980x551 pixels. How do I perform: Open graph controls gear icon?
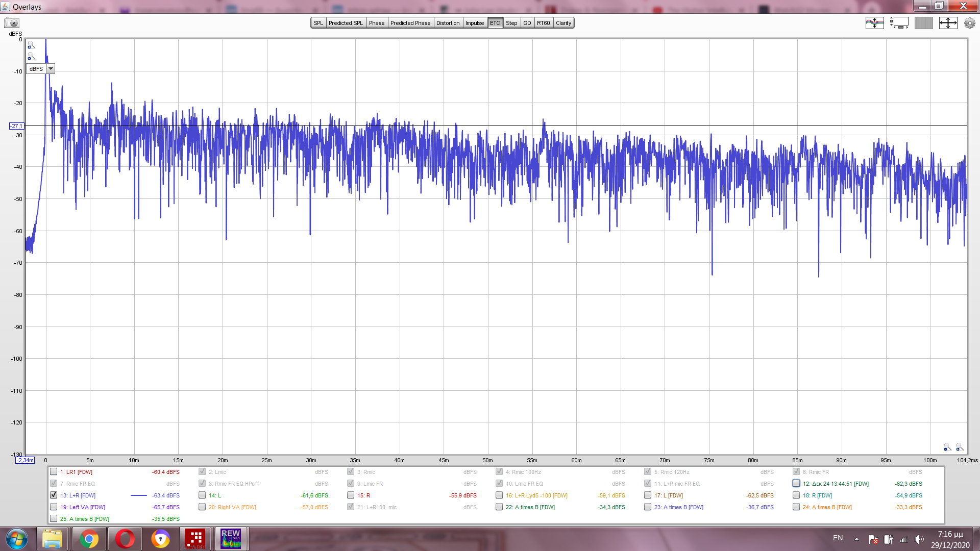click(x=969, y=23)
